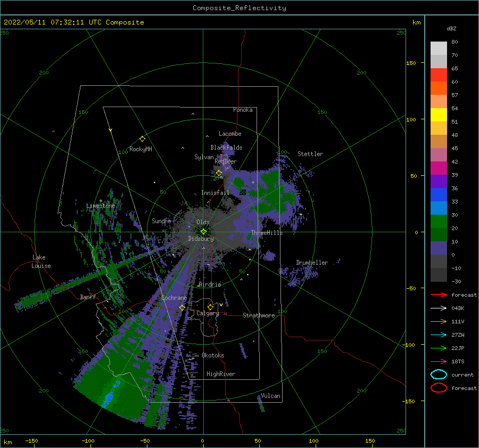Click the RockyMH label
Image resolution: width=479 pixels, height=448 pixels.
click(x=141, y=149)
